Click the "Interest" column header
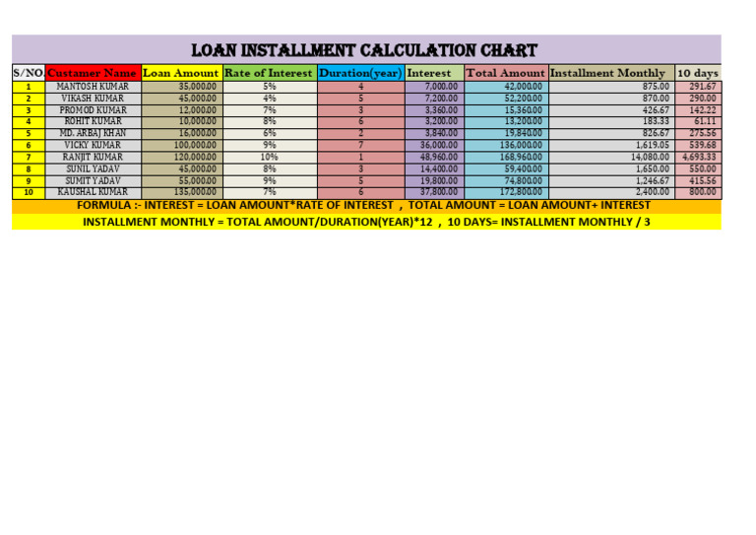 (434, 73)
